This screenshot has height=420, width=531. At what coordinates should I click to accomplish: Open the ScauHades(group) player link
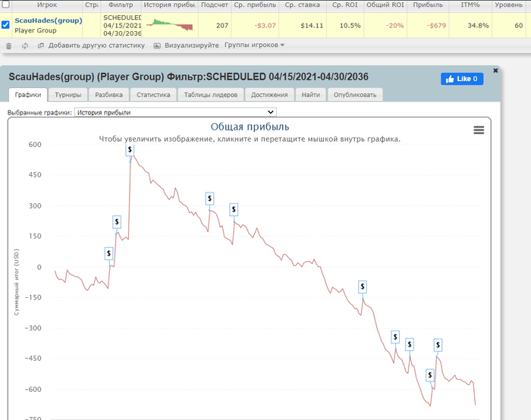click(x=49, y=20)
